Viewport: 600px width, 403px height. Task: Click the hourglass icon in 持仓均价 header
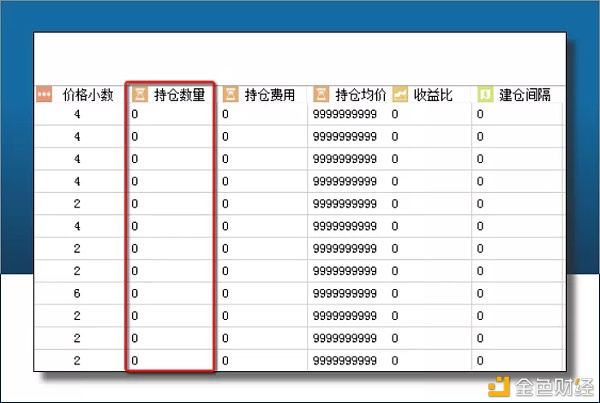320,94
